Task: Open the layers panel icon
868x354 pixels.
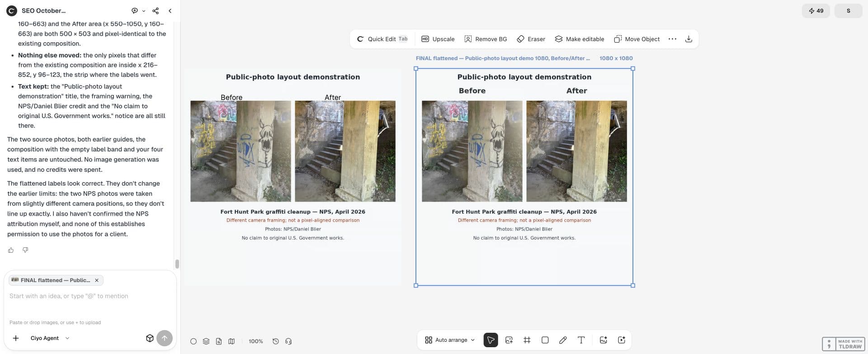Action: pos(206,341)
